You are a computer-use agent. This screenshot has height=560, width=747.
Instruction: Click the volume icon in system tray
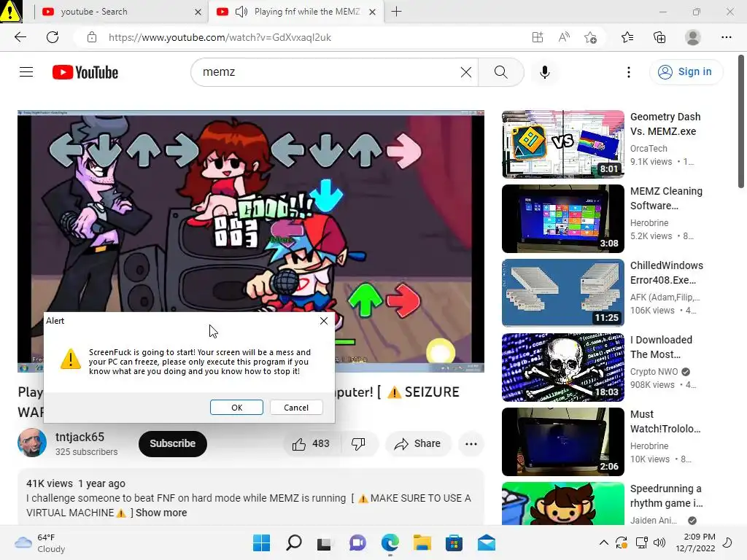(659, 542)
